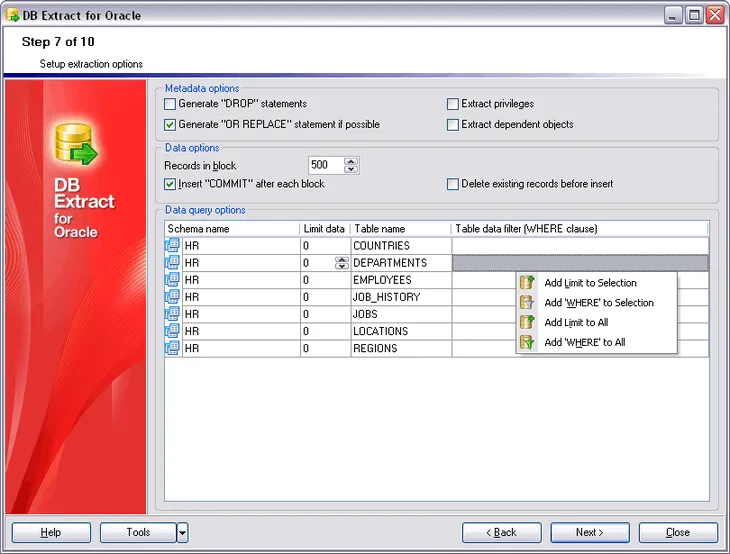Select the LOCATIONS table name cell
The height and width of the screenshot is (554, 730).
[x=401, y=331]
